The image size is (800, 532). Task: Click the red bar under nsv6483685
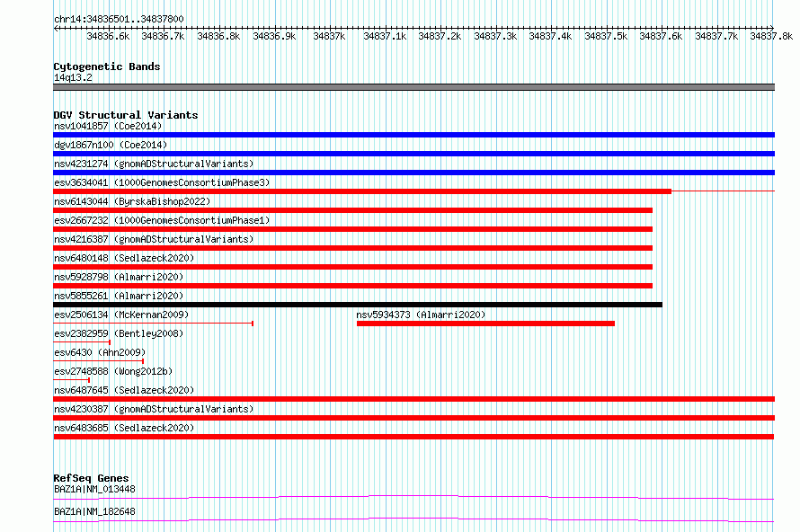click(x=413, y=437)
